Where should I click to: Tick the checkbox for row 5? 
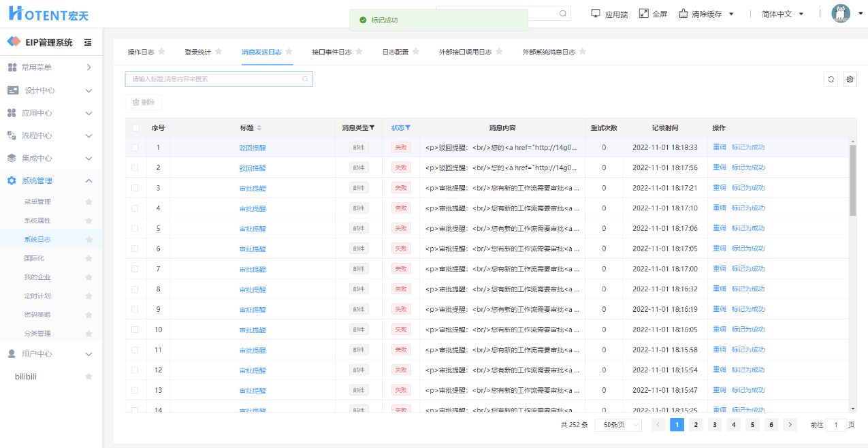pos(135,228)
